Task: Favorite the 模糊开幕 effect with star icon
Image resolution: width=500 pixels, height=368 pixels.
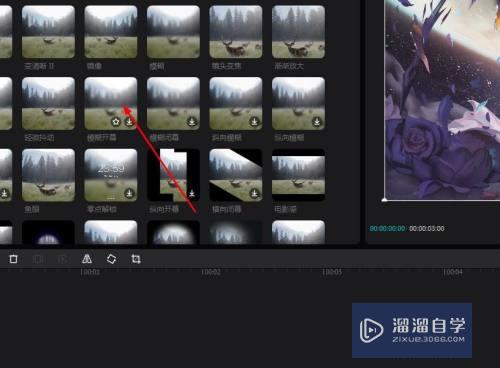Action: 116,122
